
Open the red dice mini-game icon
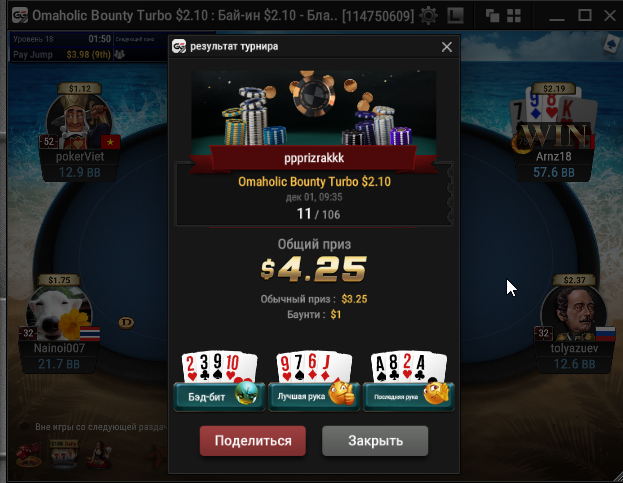pos(28,455)
